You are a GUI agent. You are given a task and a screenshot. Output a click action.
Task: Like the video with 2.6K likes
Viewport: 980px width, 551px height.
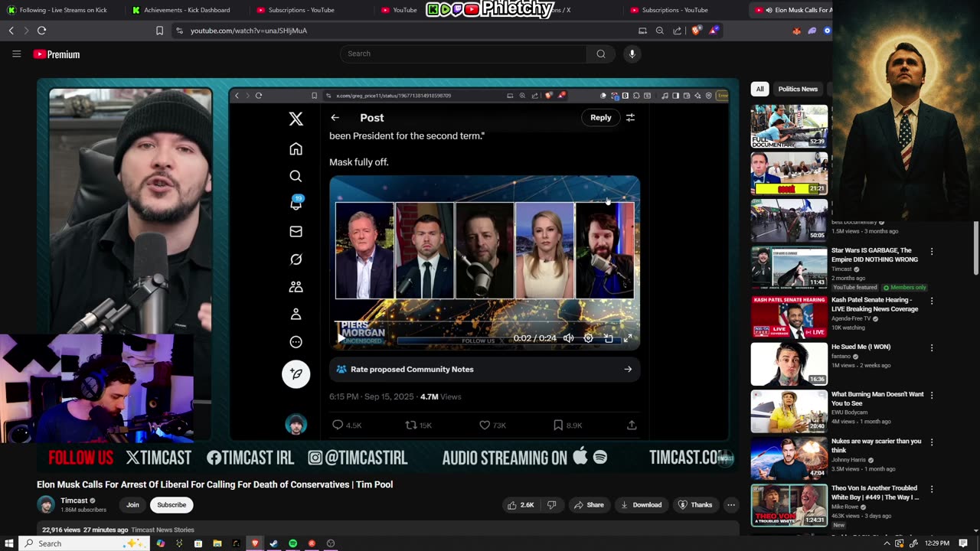pos(520,505)
